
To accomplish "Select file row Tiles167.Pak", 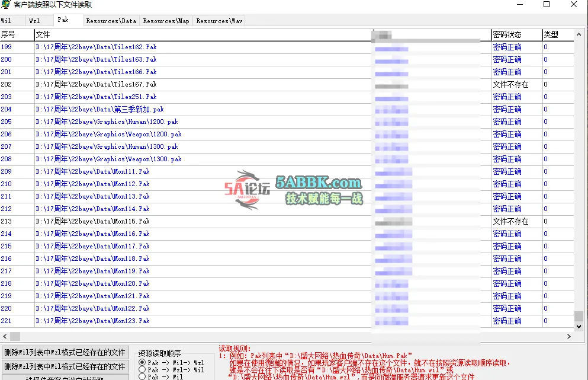I will 287,84.
